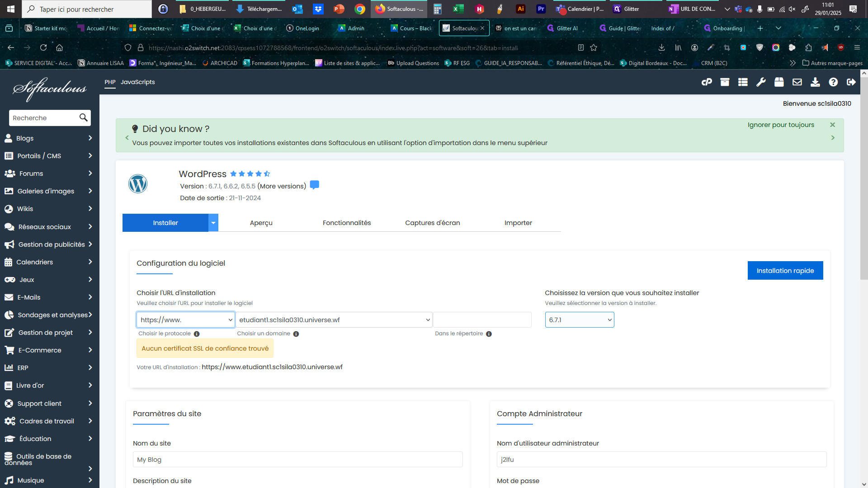Expand the E-Commerce category
Screen dimensions: 868x488
click(x=50, y=350)
